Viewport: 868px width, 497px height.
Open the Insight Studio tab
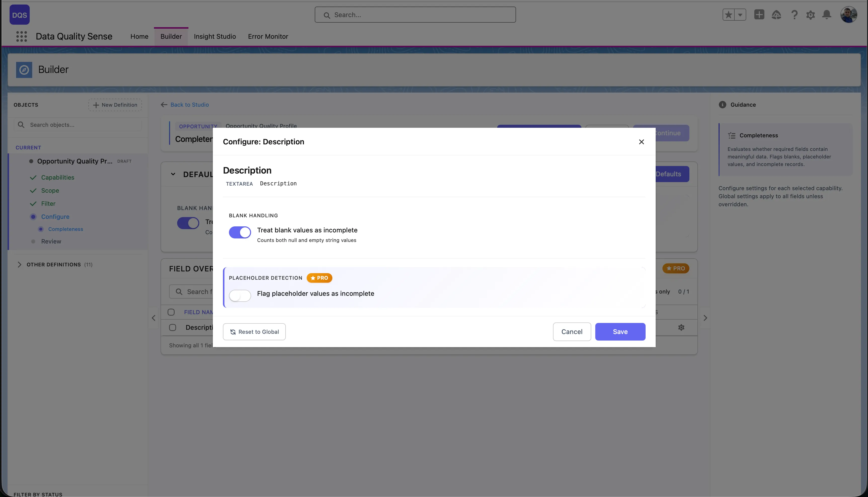pyautogui.click(x=215, y=36)
